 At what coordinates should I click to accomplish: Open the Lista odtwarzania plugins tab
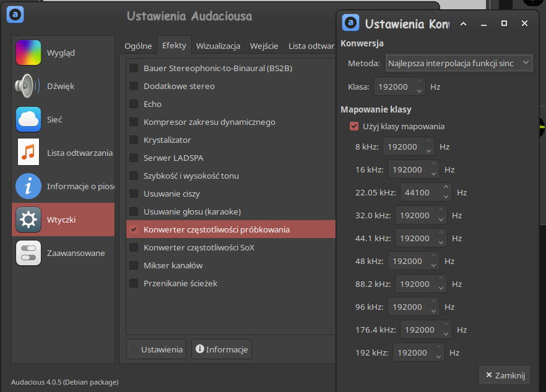[x=311, y=46]
